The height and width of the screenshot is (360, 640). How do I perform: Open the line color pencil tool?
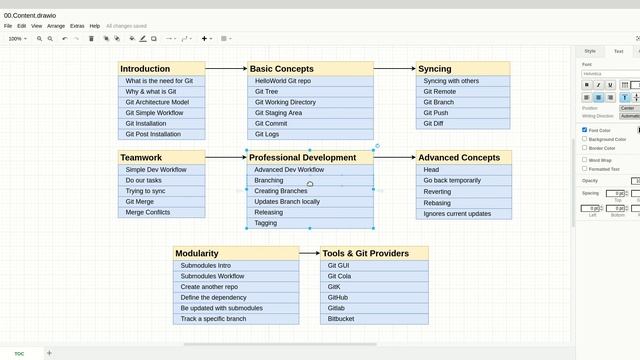[x=143, y=38]
